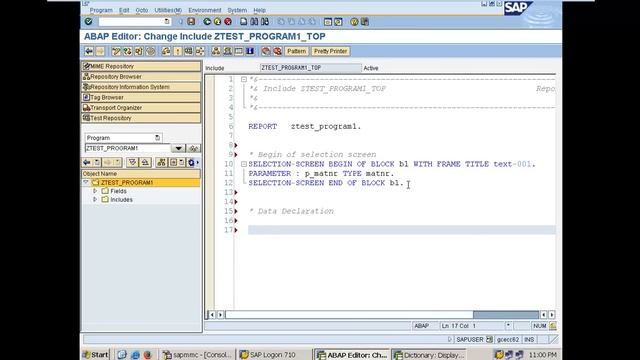Open the Tag Browser

[141, 97]
